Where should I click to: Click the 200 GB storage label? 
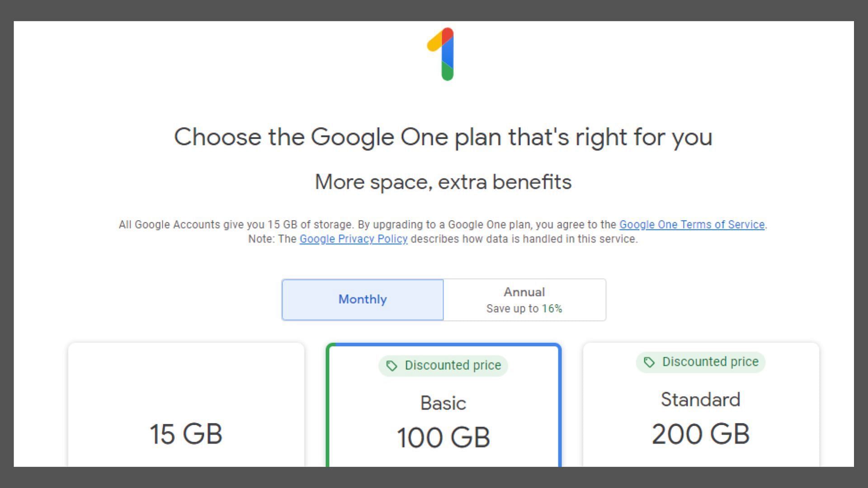701,434
